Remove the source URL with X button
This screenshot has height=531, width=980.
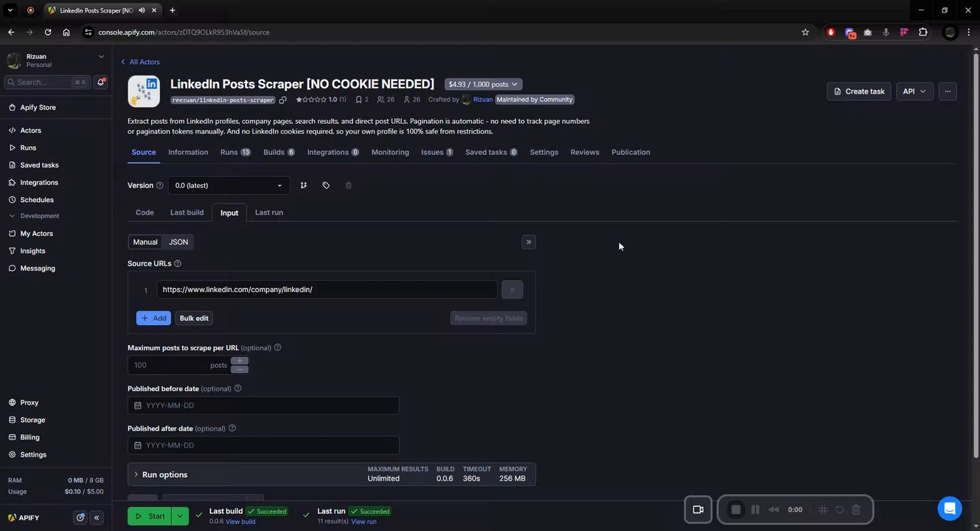(512, 289)
